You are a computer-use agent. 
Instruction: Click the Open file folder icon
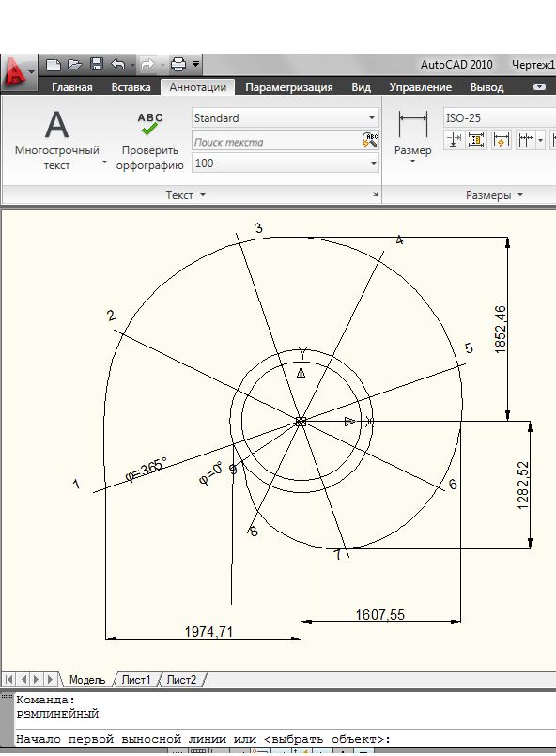75,64
